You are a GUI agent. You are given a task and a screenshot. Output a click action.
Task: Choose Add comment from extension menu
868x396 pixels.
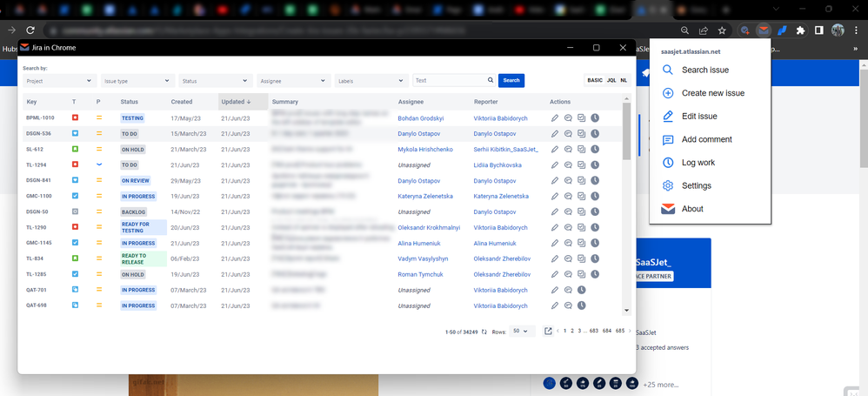pyautogui.click(x=711, y=139)
